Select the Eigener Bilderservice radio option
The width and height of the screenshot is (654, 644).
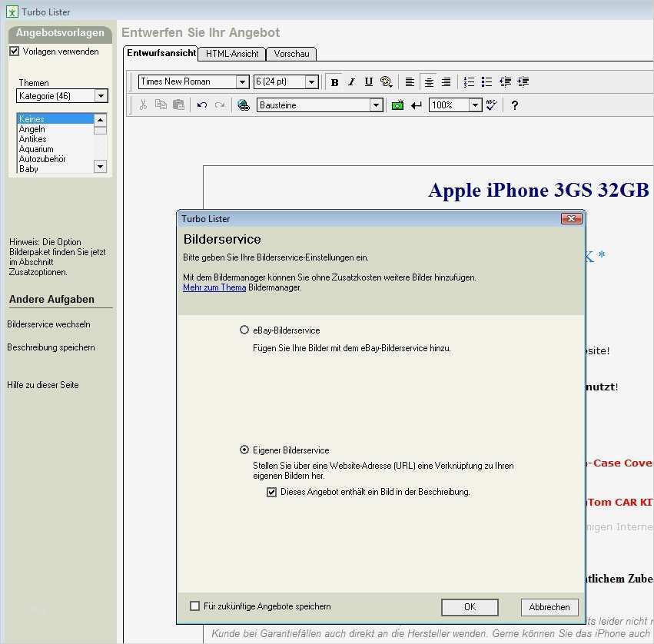click(x=244, y=450)
